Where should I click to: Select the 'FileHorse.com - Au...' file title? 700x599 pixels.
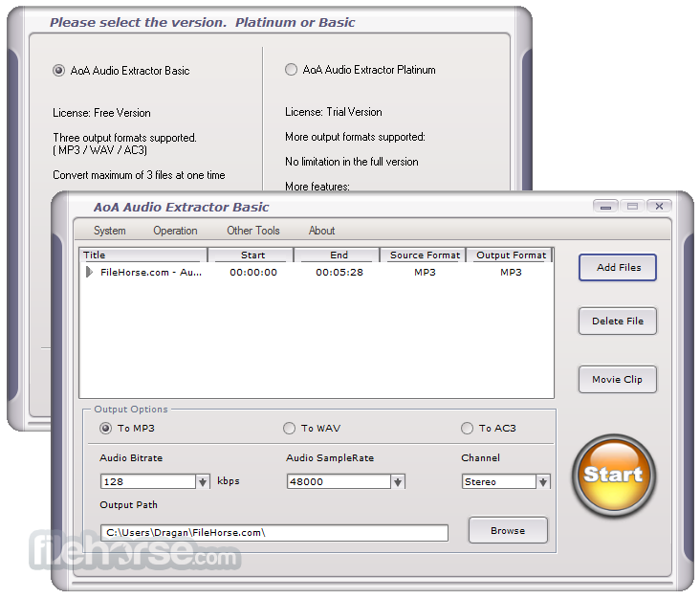[151, 273]
